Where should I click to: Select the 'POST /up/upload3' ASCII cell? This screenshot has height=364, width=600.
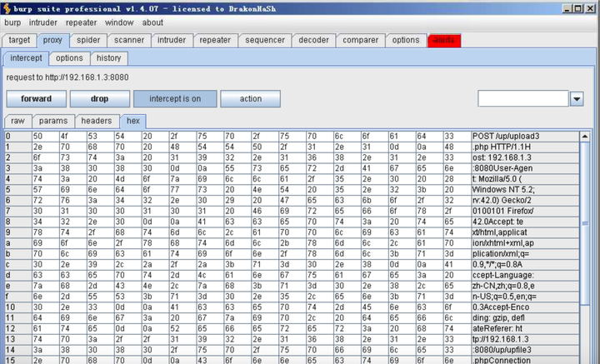point(525,136)
